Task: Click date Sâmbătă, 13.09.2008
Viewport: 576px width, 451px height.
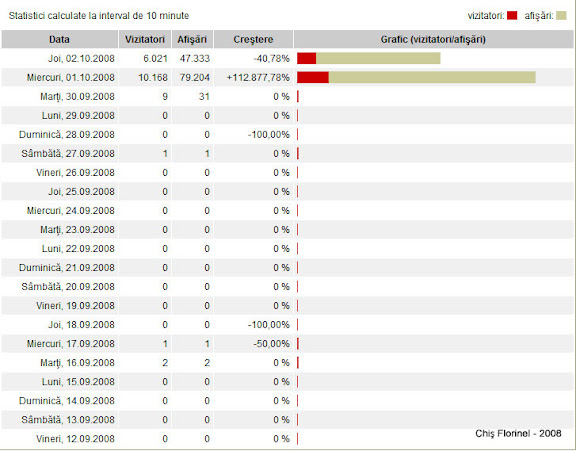Action: click(x=68, y=420)
